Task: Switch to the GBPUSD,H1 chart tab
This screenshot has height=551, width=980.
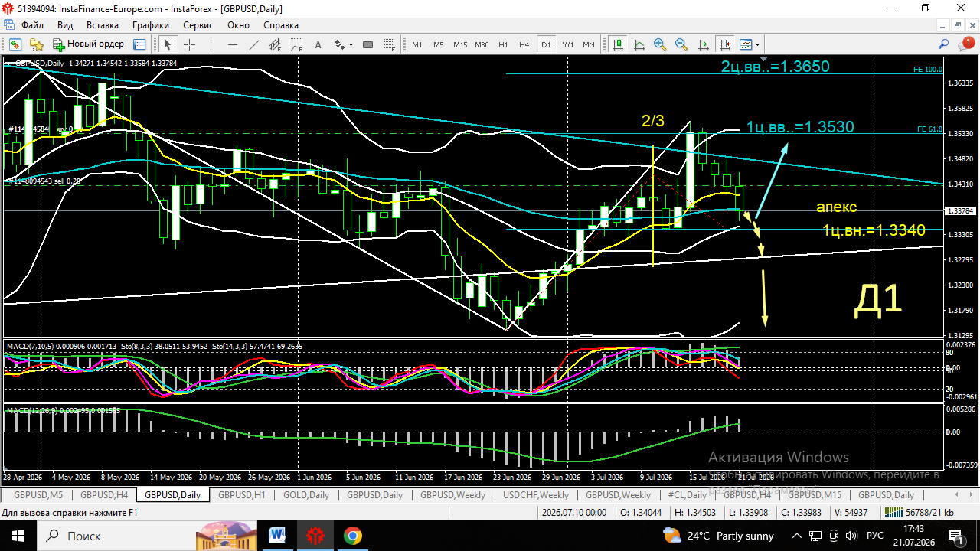Action: tap(241, 494)
